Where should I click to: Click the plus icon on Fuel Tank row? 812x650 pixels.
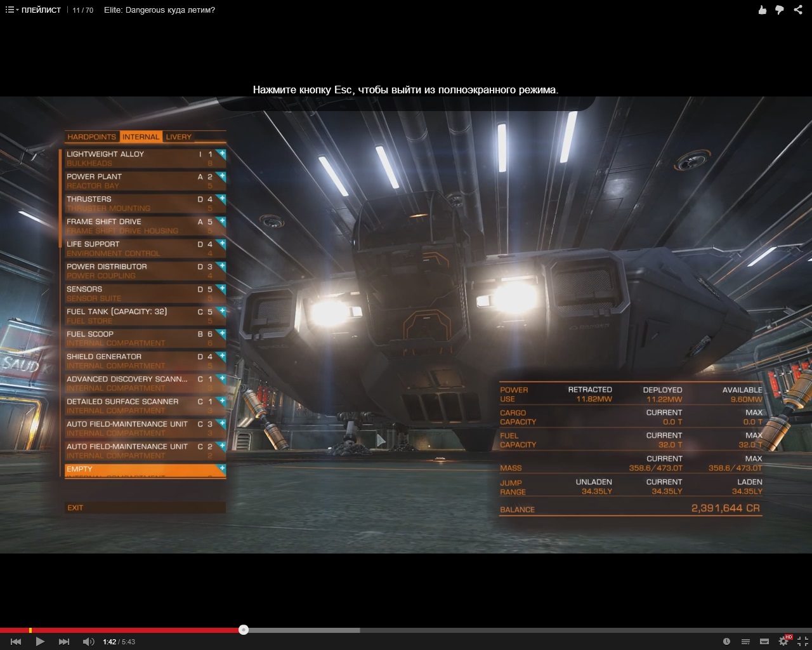click(x=222, y=311)
